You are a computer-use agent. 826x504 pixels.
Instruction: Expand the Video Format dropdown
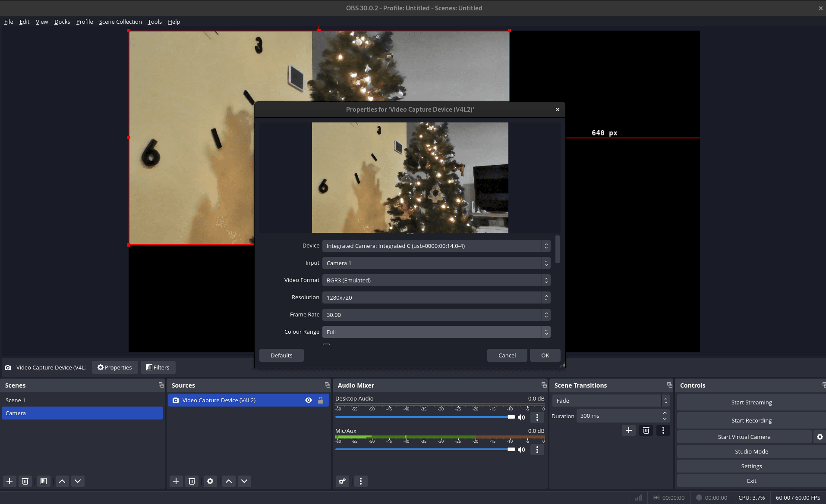(436, 280)
